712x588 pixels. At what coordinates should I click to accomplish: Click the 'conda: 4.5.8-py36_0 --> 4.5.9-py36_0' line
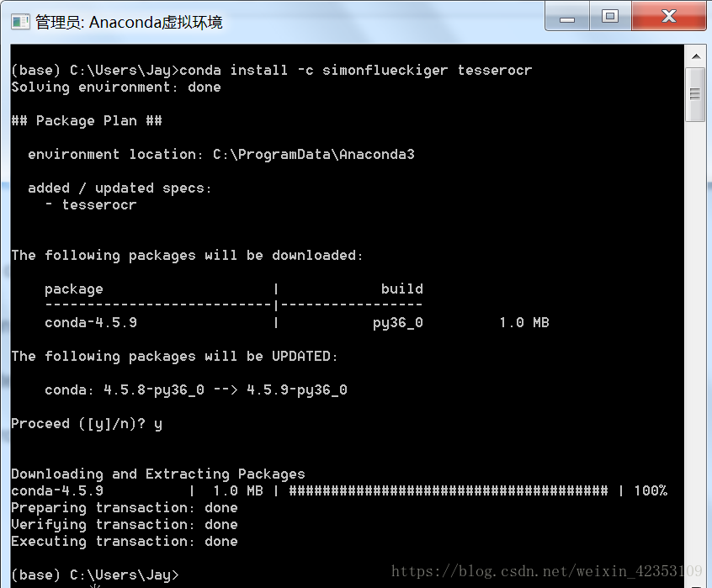click(x=196, y=389)
